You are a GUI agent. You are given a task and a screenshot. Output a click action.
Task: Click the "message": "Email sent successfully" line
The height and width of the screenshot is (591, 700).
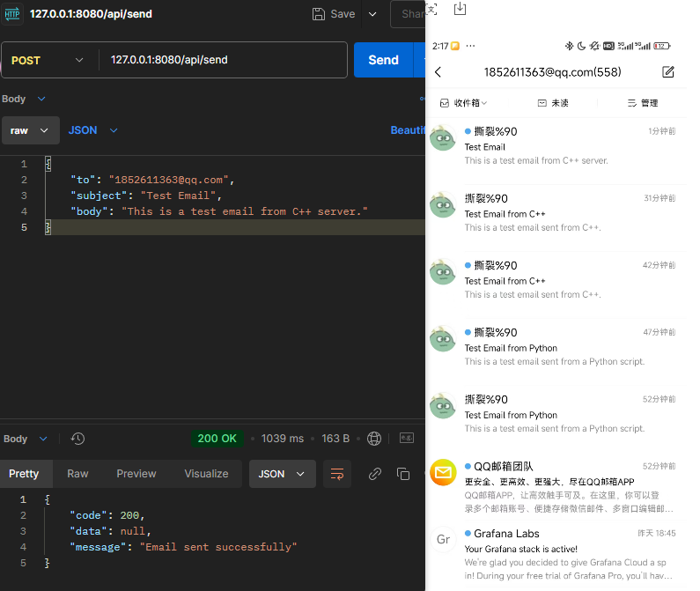pos(183,547)
